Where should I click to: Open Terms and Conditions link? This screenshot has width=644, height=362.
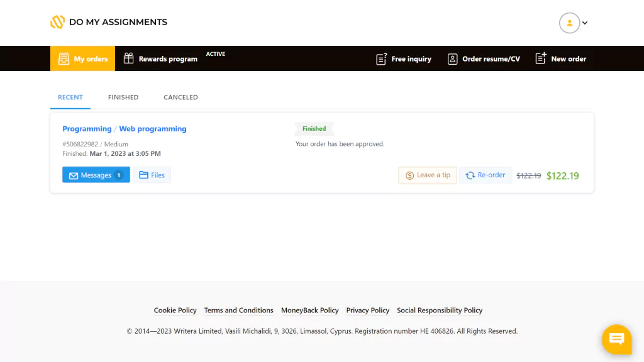pyautogui.click(x=238, y=310)
